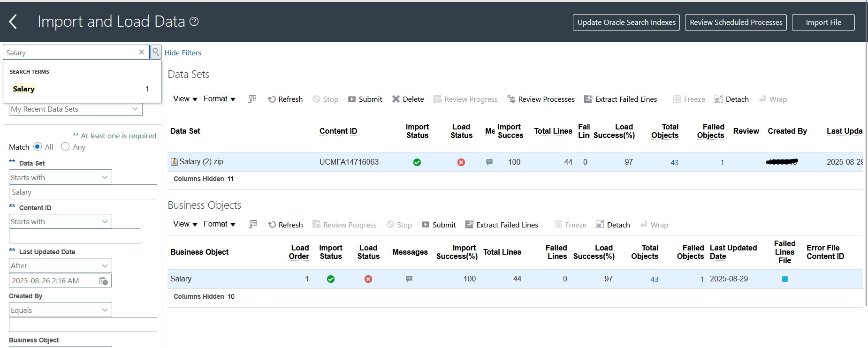Open messages icon for Salary (2).zip row
Viewport: 868px width, 348px height.
(x=489, y=162)
